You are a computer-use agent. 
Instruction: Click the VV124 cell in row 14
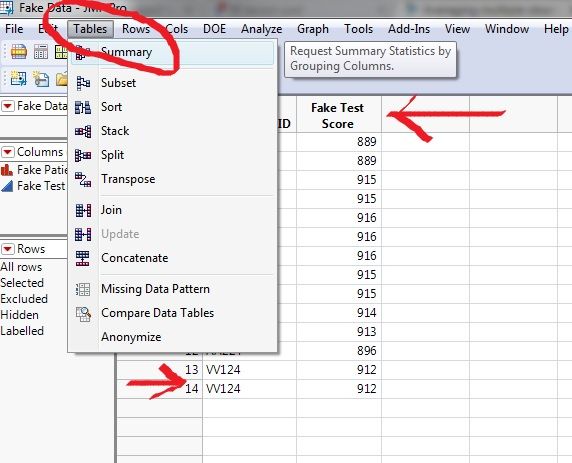point(249,389)
